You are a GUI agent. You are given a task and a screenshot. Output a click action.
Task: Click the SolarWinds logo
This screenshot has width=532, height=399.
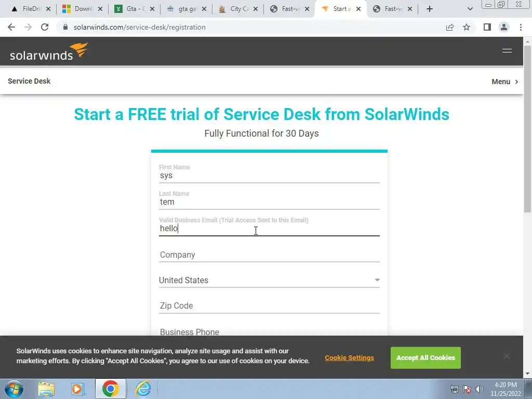click(49, 51)
